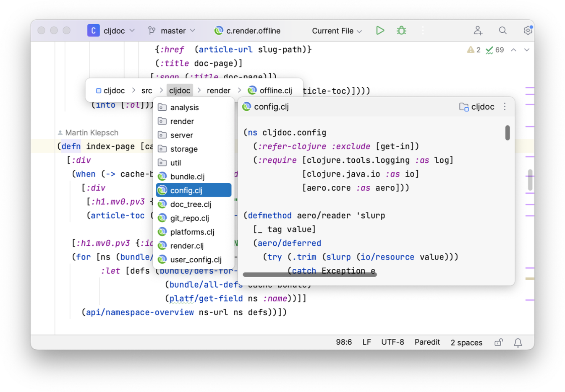Click defmethod keyword in config.clj preview
Image resolution: width=565 pixels, height=392 pixels.
tap(270, 215)
